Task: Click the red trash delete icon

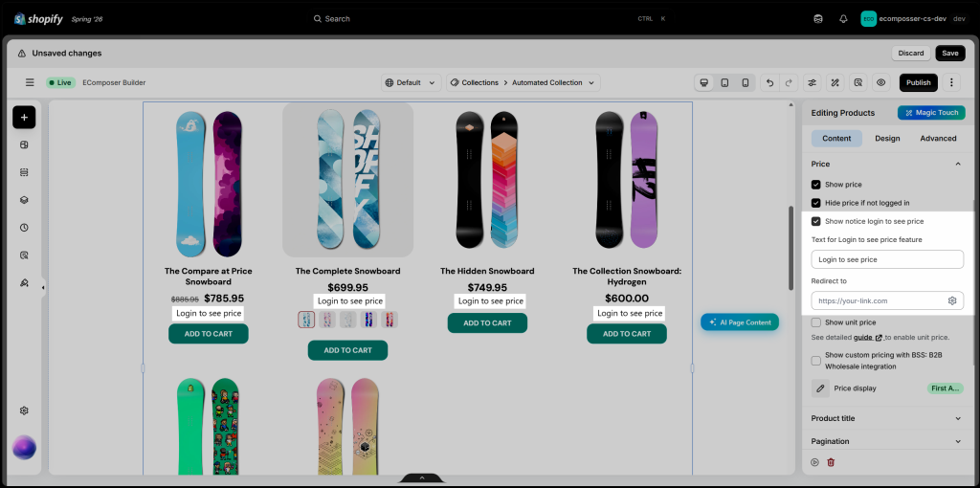Action: pos(831,462)
